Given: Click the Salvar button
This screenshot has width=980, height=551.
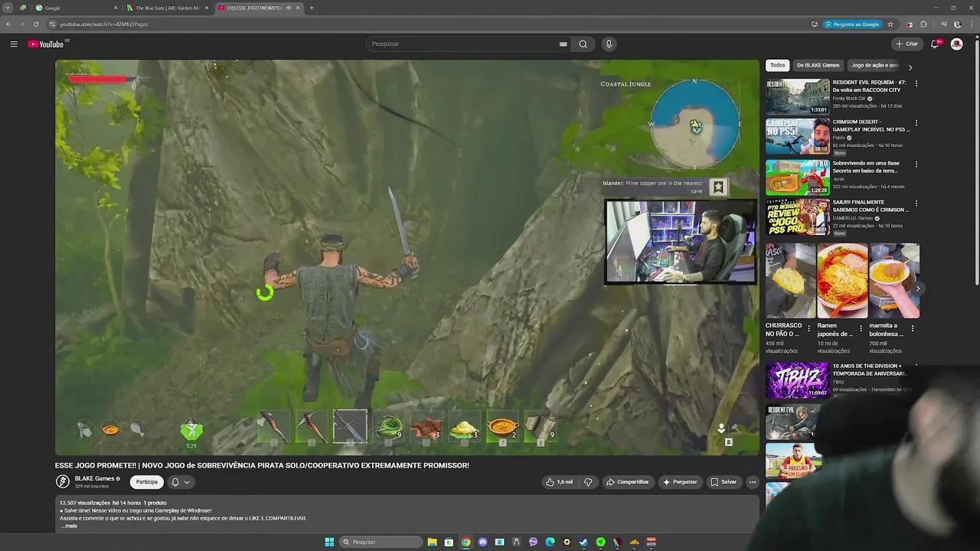Looking at the screenshot, I should coord(724,482).
